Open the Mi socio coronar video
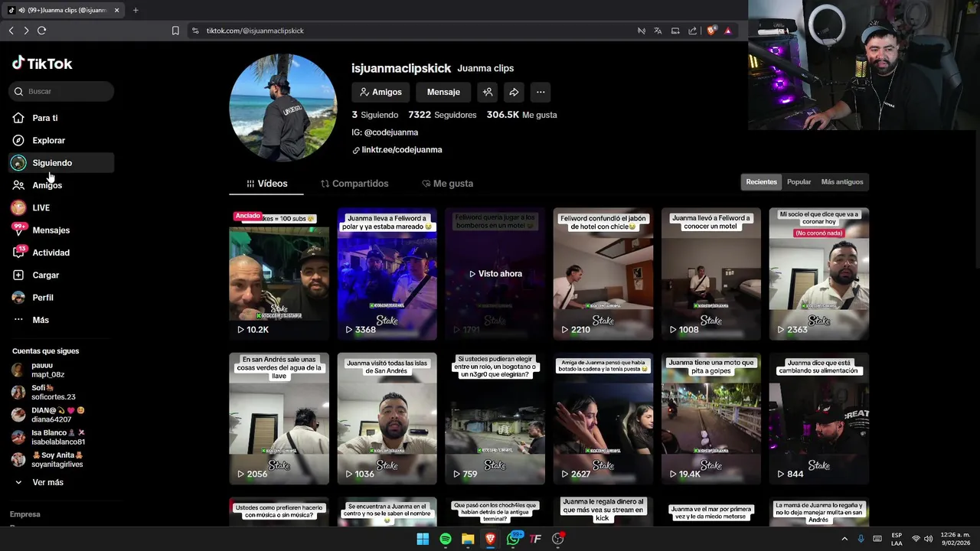The width and height of the screenshot is (980, 551). click(x=819, y=274)
